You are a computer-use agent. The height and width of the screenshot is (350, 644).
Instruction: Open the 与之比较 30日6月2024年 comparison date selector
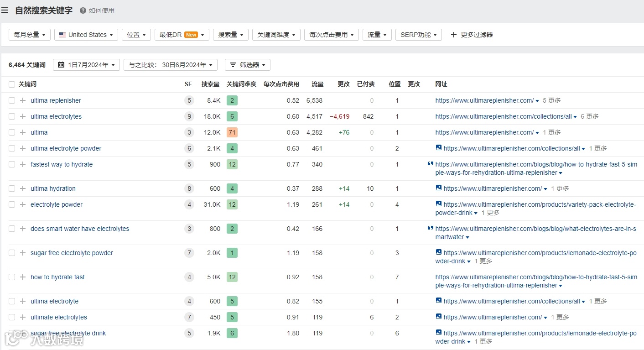tap(171, 65)
